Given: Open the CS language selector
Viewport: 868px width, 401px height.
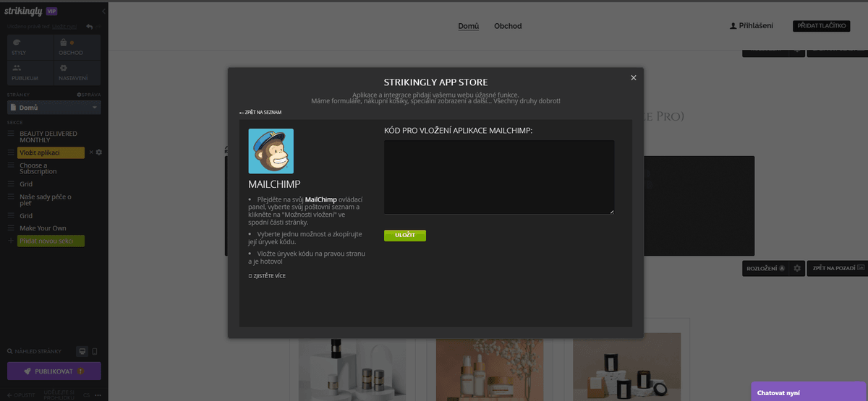Looking at the screenshot, I should coord(86,395).
